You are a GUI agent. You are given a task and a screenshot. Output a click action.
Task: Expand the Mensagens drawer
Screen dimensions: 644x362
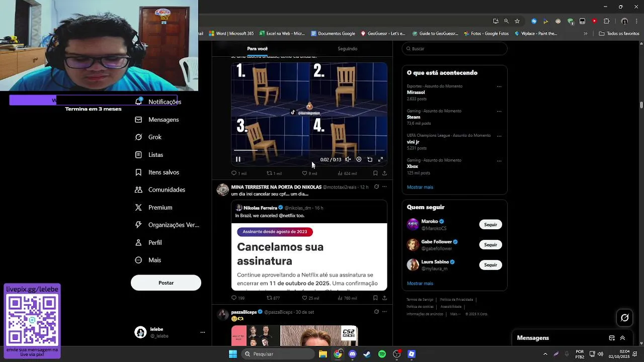tap(622, 338)
